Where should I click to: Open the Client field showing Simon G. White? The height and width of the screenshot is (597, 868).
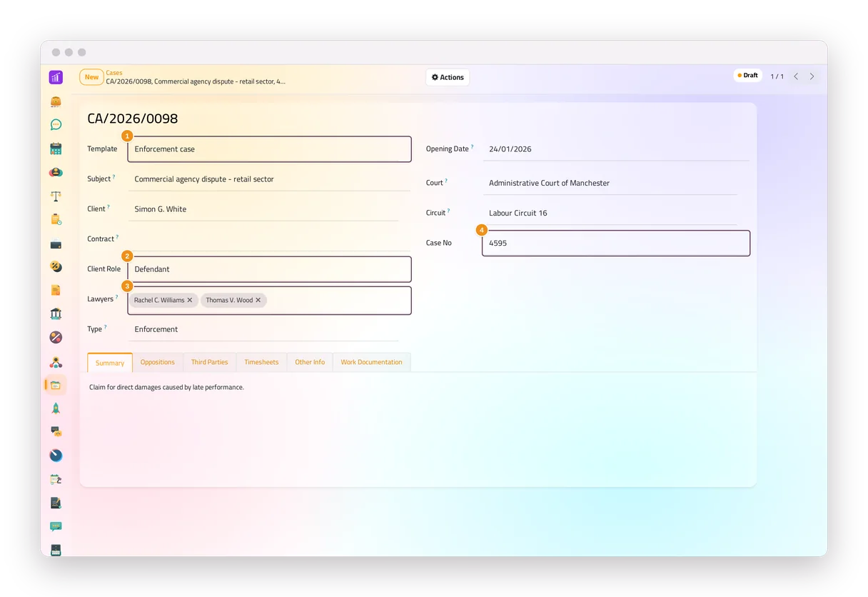pyautogui.click(x=263, y=209)
